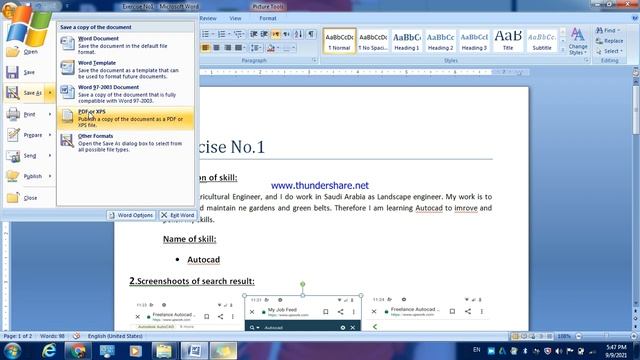Apply the No Spacing style
The width and height of the screenshot is (640, 360).
(373, 41)
